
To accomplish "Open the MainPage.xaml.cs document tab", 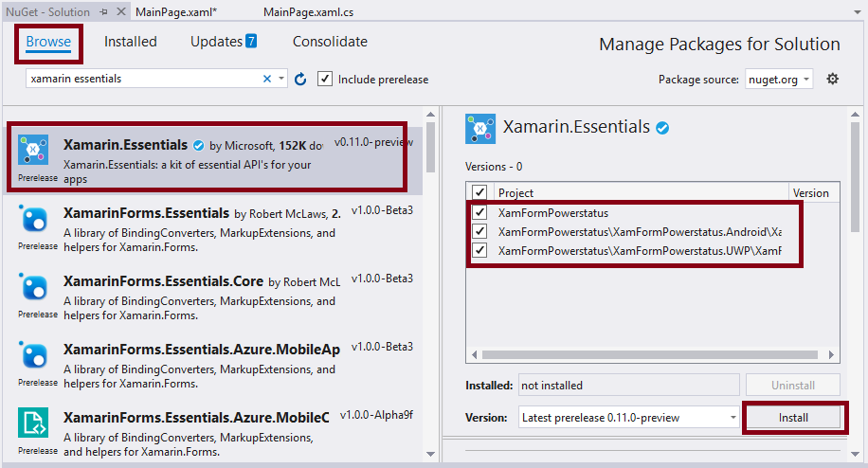I will click(x=308, y=12).
